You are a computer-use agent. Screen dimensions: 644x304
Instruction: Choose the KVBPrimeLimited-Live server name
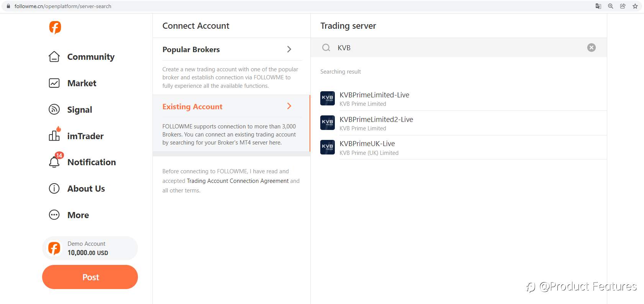374,95
